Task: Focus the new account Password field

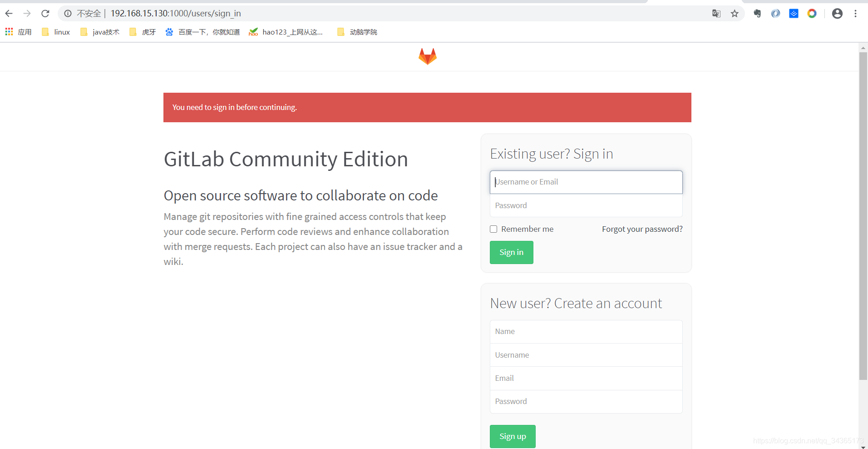Action: [x=586, y=402]
